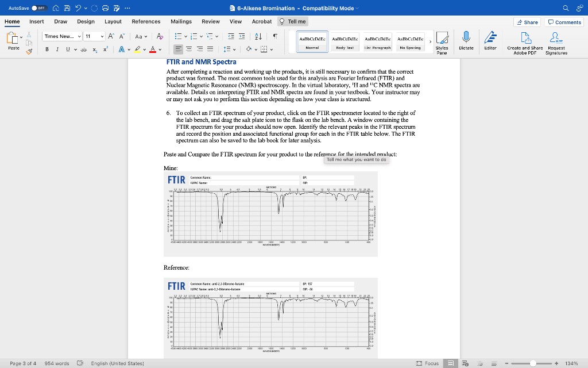The height and width of the screenshot is (368, 588).
Task: Open the borders dropdown
Action: [272, 49]
